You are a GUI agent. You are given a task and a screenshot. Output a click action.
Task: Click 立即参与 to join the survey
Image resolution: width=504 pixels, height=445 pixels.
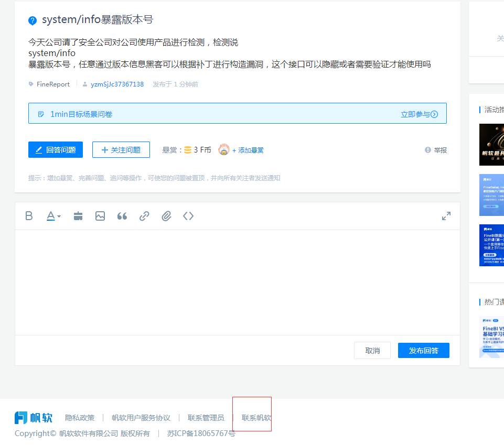point(419,114)
